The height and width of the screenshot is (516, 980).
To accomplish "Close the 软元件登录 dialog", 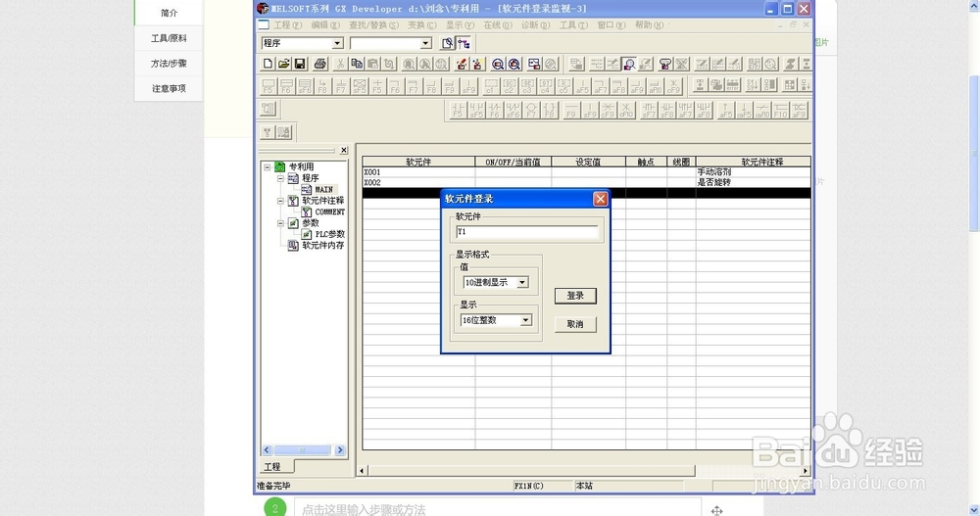I will coord(600,199).
